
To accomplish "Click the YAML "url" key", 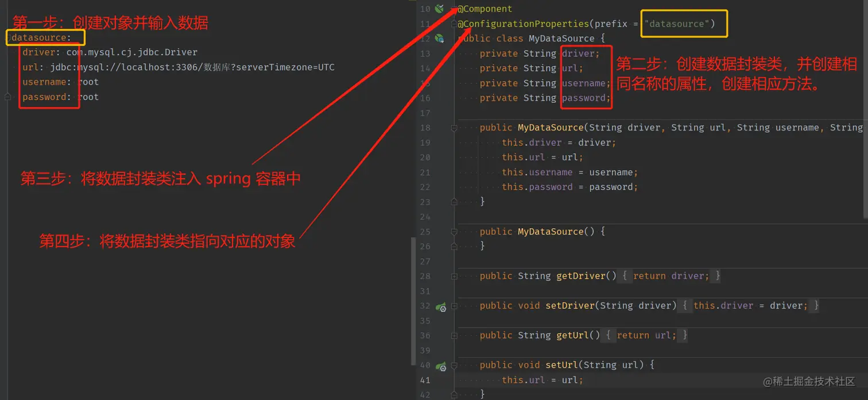I will coord(31,67).
